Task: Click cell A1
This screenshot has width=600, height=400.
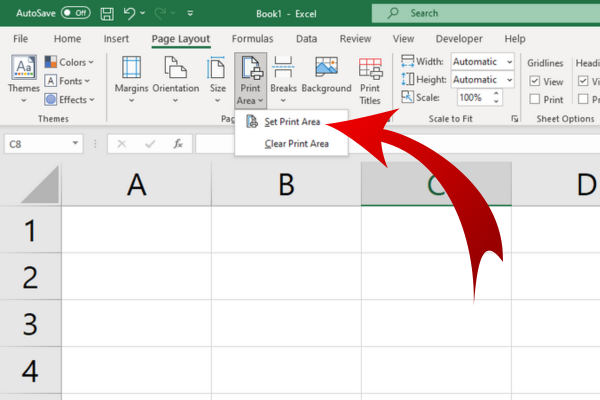Action: tap(137, 230)
